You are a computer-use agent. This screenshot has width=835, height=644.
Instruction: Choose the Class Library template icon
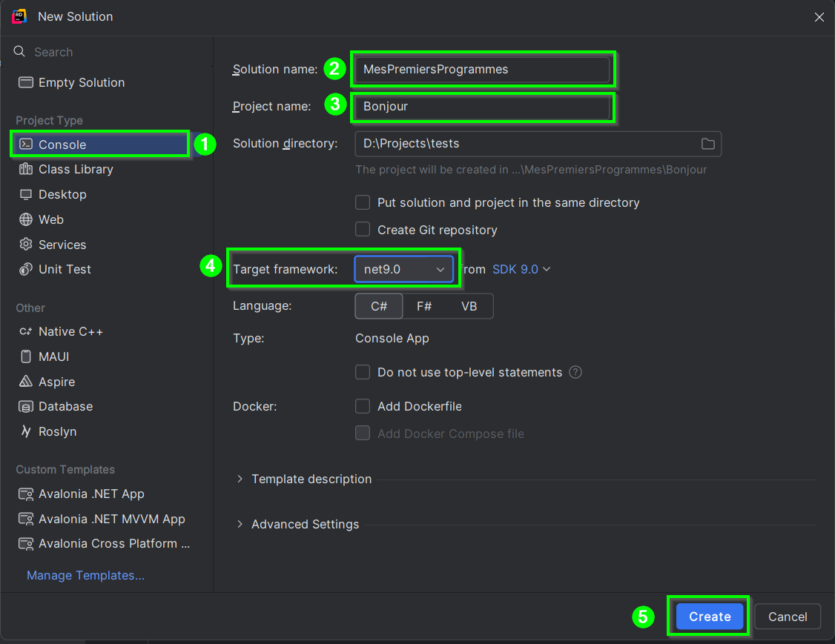[x=26, y=170]
